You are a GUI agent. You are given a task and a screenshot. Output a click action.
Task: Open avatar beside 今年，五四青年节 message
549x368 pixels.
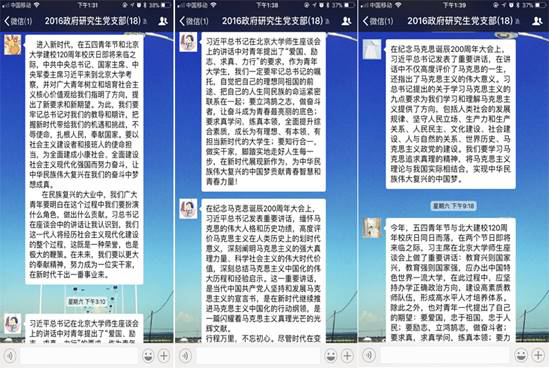(372, 228)
